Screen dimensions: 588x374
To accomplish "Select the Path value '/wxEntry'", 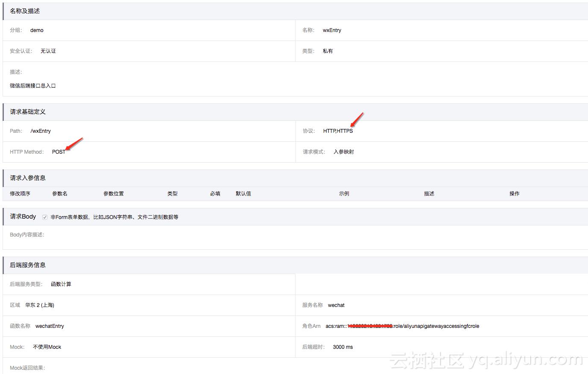I will tap(41, 131).
